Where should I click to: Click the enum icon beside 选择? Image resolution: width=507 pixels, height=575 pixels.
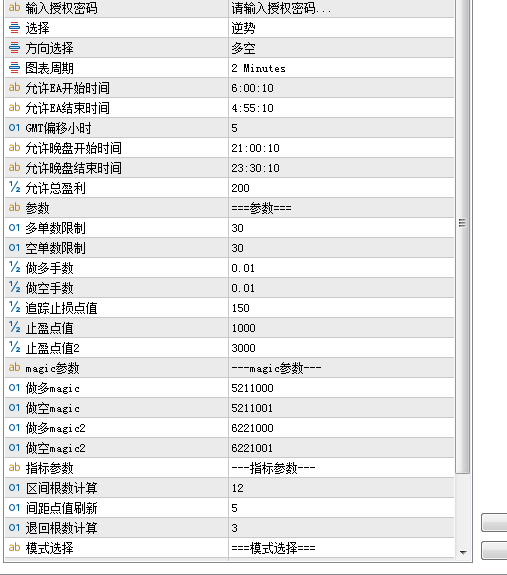[x=14, y=28]
